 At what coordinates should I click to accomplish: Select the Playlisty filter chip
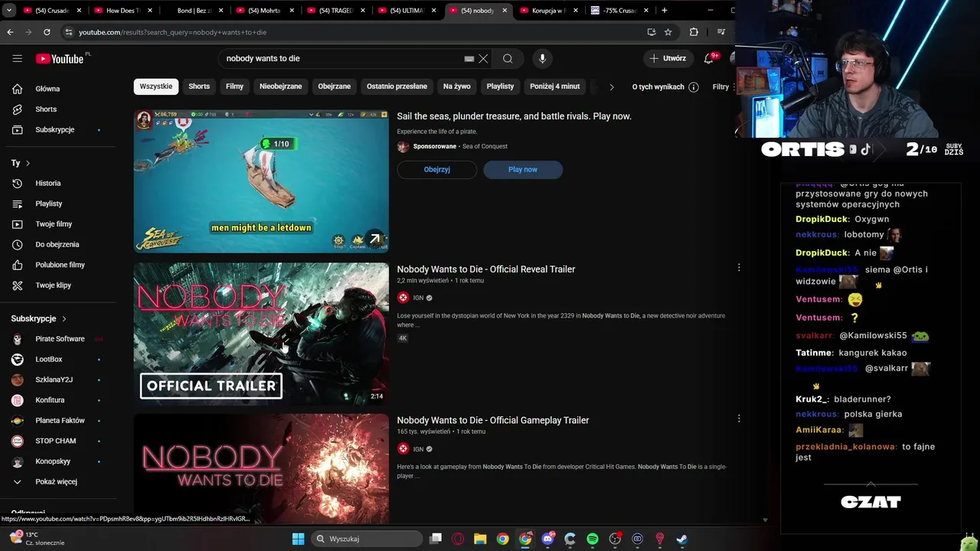(x=500, y=86)
